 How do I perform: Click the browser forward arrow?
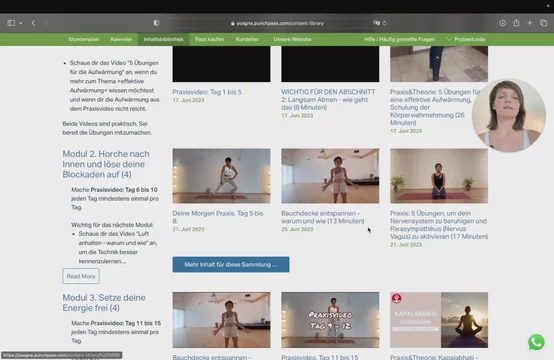(x=46, y=23)
